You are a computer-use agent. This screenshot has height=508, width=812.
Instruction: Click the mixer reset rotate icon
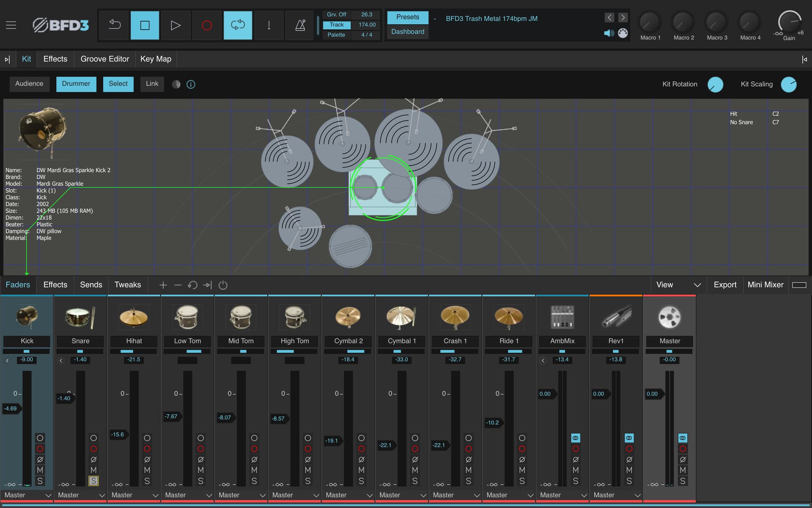pos(192,285)
